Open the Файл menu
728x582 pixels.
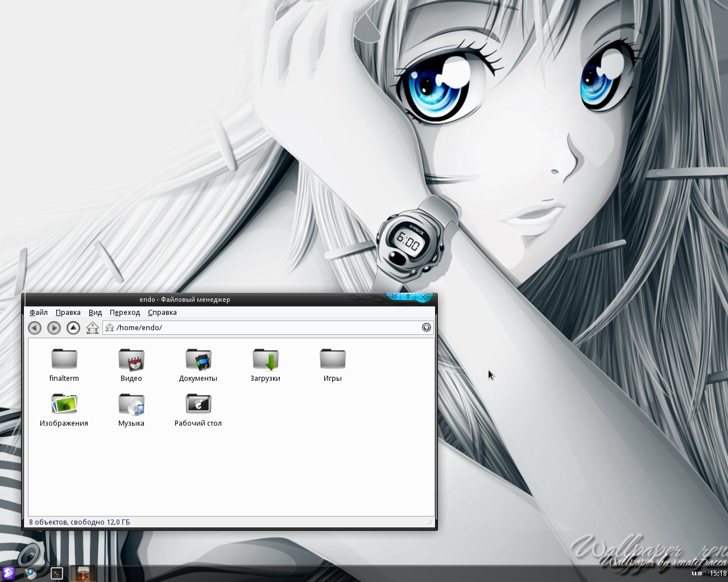click(39, 313)
